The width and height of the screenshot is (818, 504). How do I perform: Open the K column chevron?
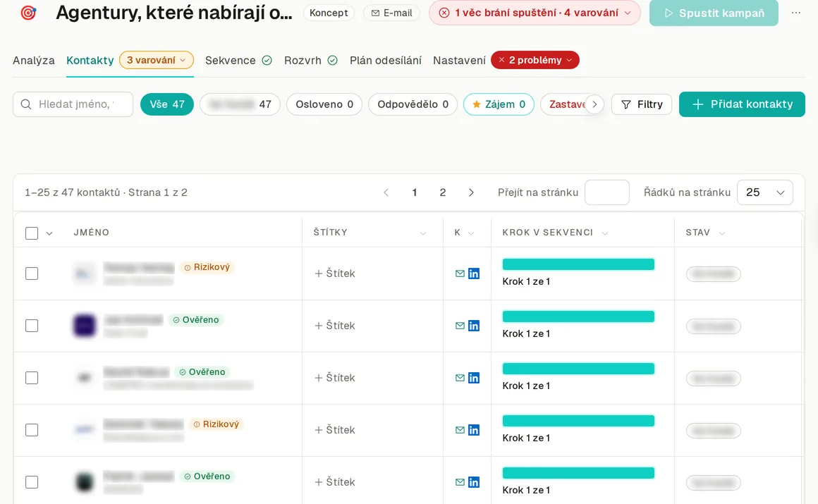pyautogui.click(x=471, y=233)
